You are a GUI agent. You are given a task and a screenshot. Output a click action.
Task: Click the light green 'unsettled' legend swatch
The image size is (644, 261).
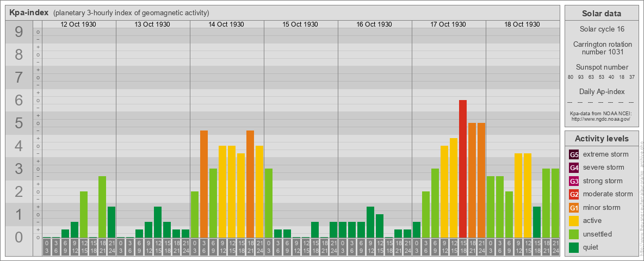(574, 234)
